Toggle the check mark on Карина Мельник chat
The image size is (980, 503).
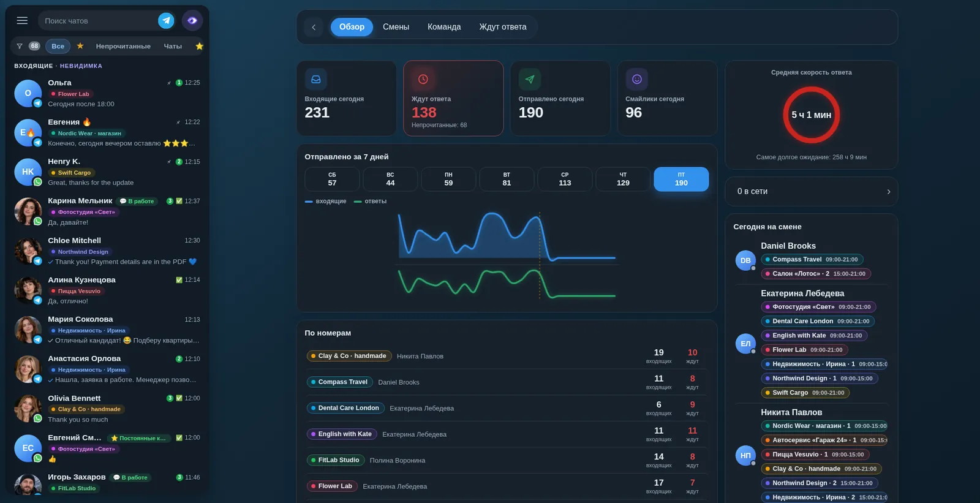coord(179,201)
